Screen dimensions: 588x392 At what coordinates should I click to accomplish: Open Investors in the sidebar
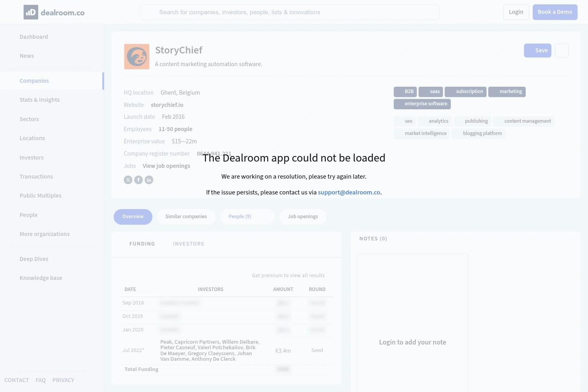pyautogui.click(x=32, y=158)
